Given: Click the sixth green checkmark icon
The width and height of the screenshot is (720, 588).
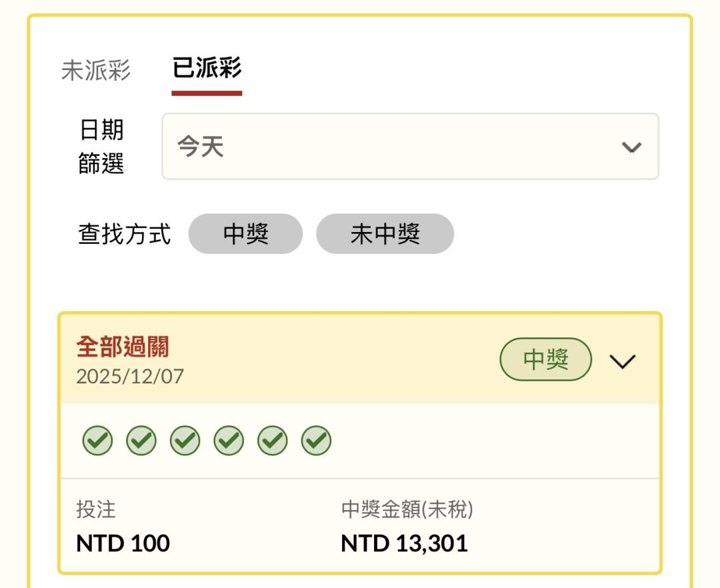Looking at the screenshot, I should click(316, 441).
